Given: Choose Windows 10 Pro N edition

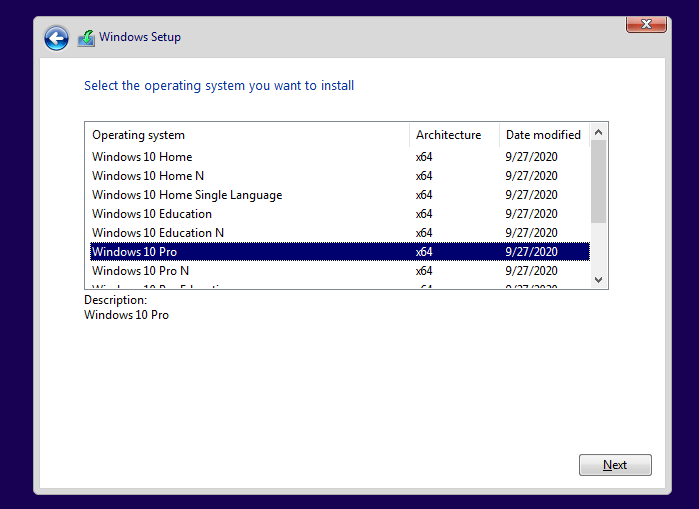Looking at the screenshot, I should [x=340, y=271].
